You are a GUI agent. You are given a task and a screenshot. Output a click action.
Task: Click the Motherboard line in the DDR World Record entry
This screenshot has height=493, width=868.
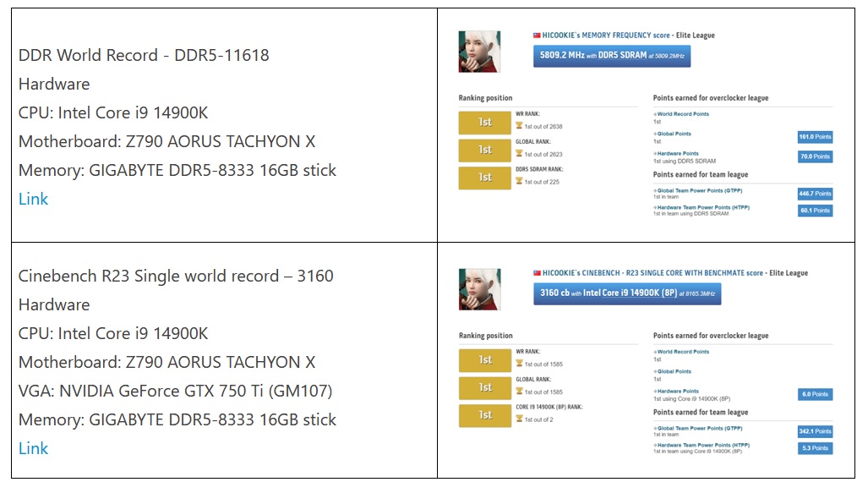pyautogui.click(x=167, y=142)
